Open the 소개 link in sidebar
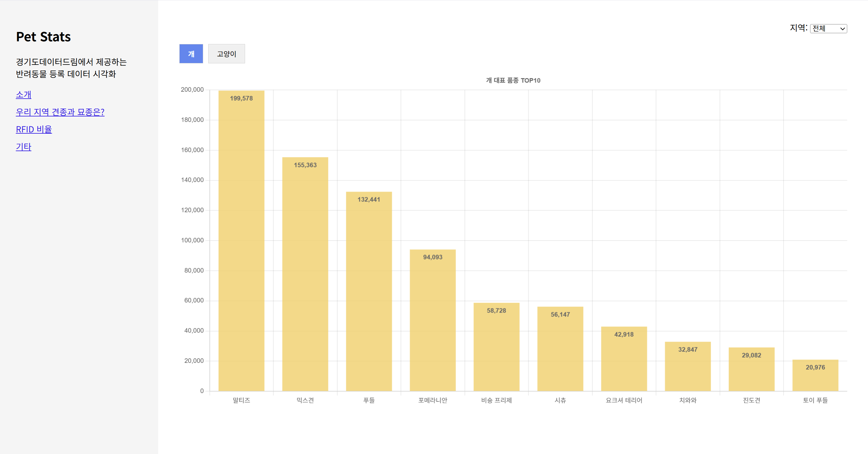The width and height of the screenshot is (868, 454). (24, 95)
